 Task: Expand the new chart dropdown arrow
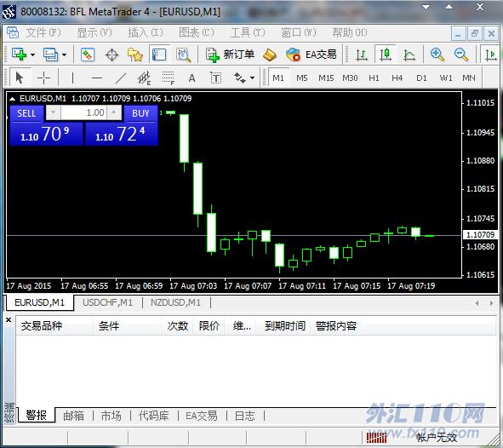click(x=32, y=55)
